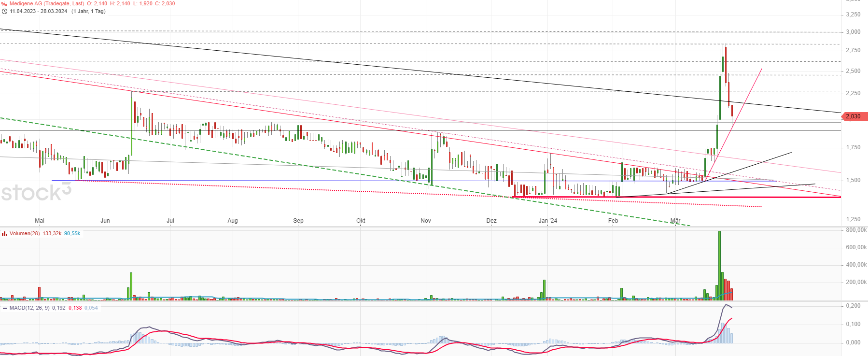Click the Jan '24 label on the time axis
Screen dimensions: 868x356
point(548,221)
